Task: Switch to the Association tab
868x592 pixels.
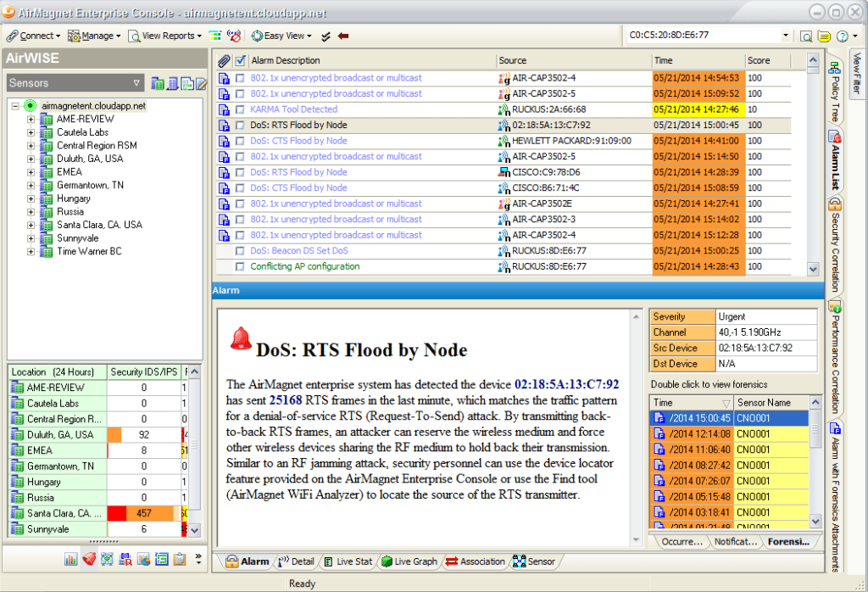Action: click(x=476, y=561)
